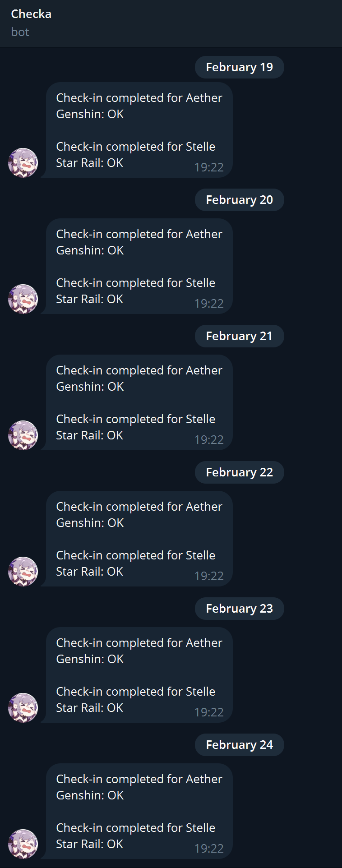Image resolution: width=342 pixels, height=868 pixels.
Task: Click the 19:22 timestamp on February 24 message
Action: [x=209, y=849]
